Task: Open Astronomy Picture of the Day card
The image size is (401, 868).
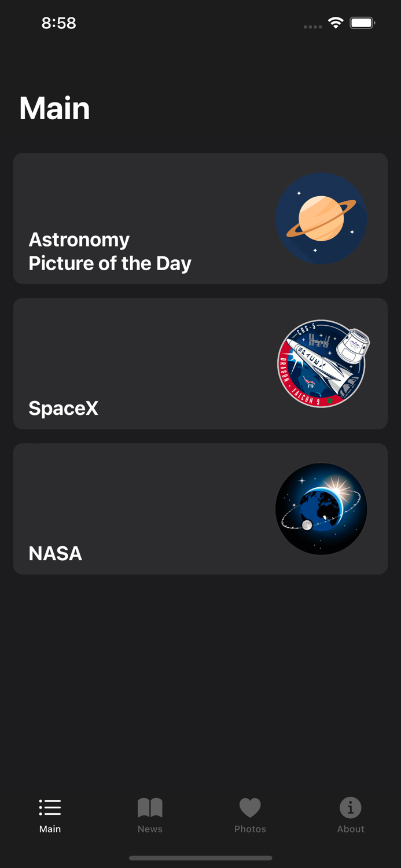Action: click(x=200, y=219)
